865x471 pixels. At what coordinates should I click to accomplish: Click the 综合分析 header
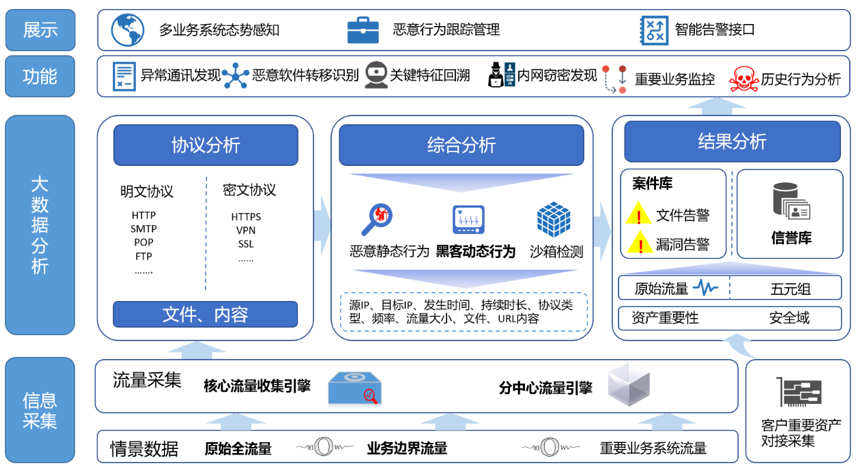coord(461,145)
